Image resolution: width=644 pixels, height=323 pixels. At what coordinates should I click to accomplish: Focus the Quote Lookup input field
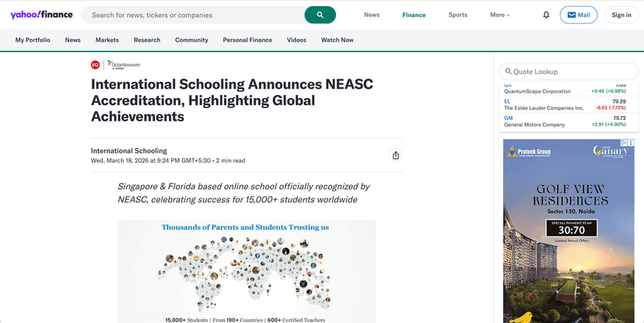point(569,71)
